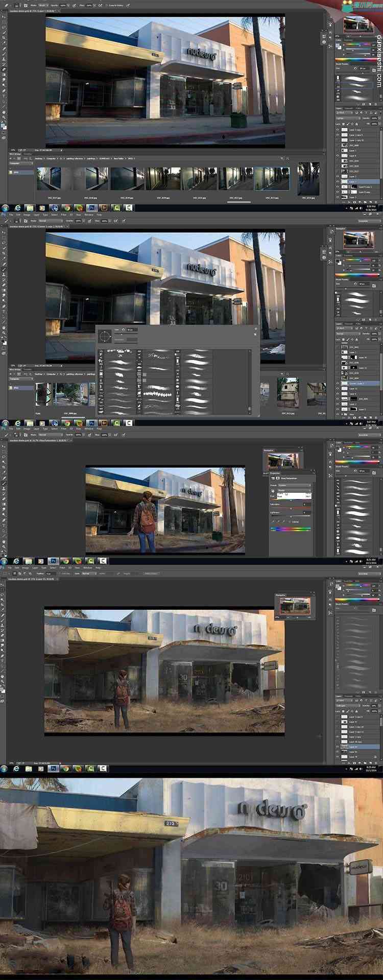This screenshot has width=383, height=980.
Task: Click the brush Size slider in brush picker popup
Action: 125,335
